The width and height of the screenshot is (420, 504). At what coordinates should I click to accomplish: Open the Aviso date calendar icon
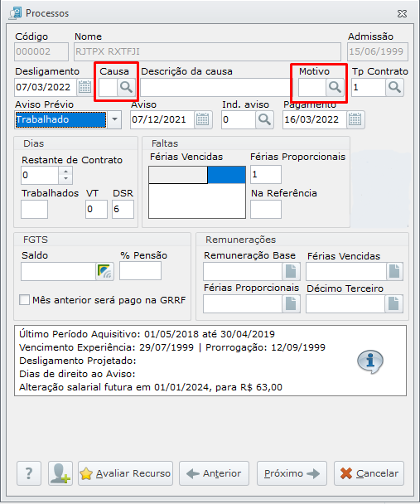coord(203,119)
